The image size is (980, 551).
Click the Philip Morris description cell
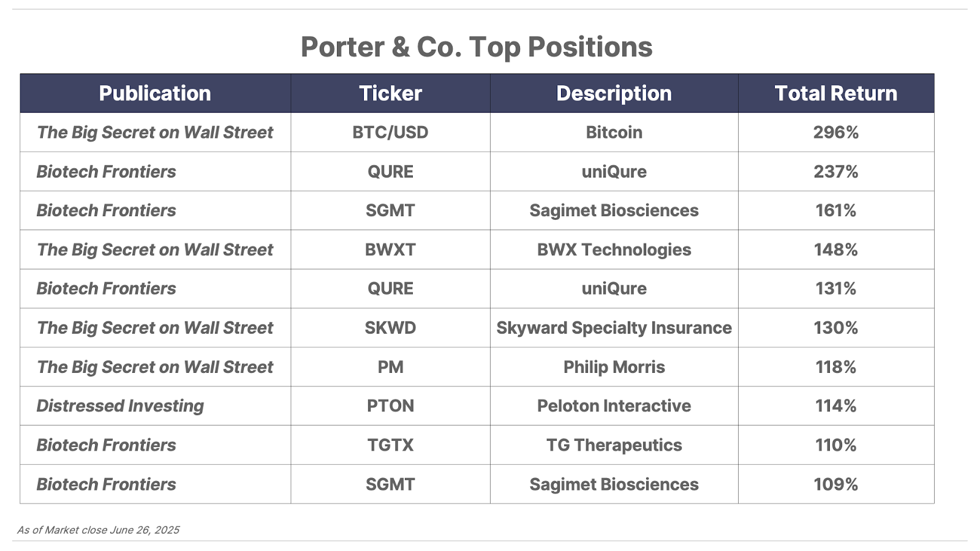click(x=614, y=367)
